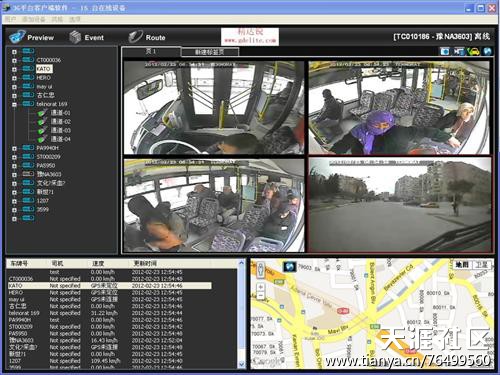
Task: Open the new tab page tab
Action: pos(210,52)
